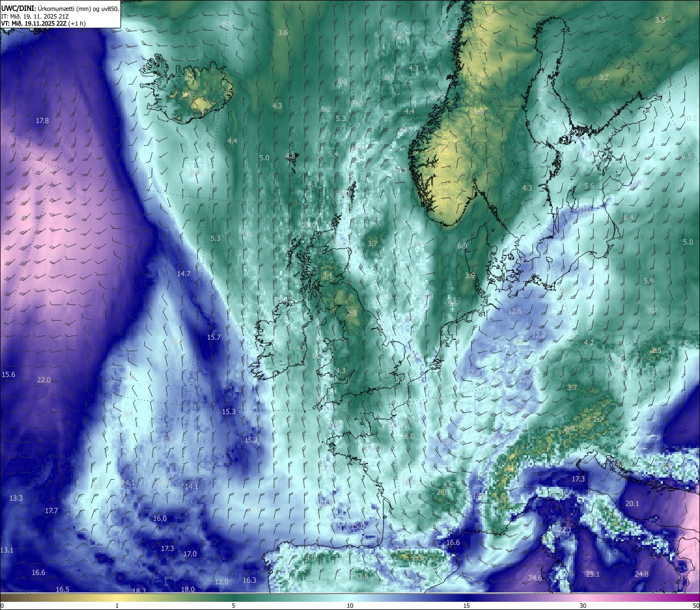Click the 12.7 value on the map
This screenshot has height=610, width=700.
pos(539,335)
